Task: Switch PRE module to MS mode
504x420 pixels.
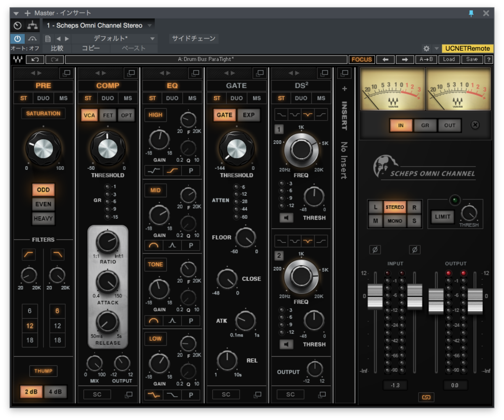Action: click(63, 98)
